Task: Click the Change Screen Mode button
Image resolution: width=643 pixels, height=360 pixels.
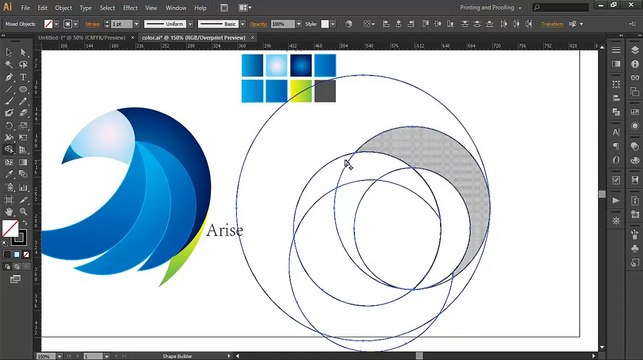Action: (16, 279)
